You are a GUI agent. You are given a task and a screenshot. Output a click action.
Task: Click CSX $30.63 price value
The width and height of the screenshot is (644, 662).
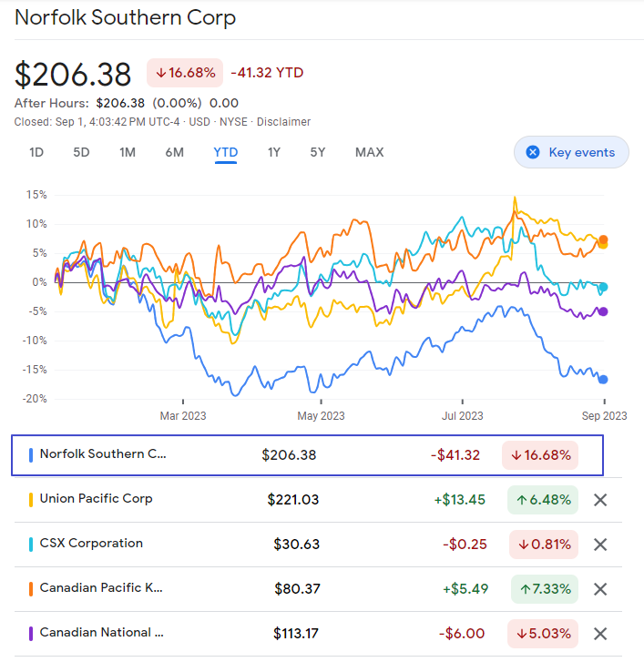pyautogui.click(x=296, y=545)
